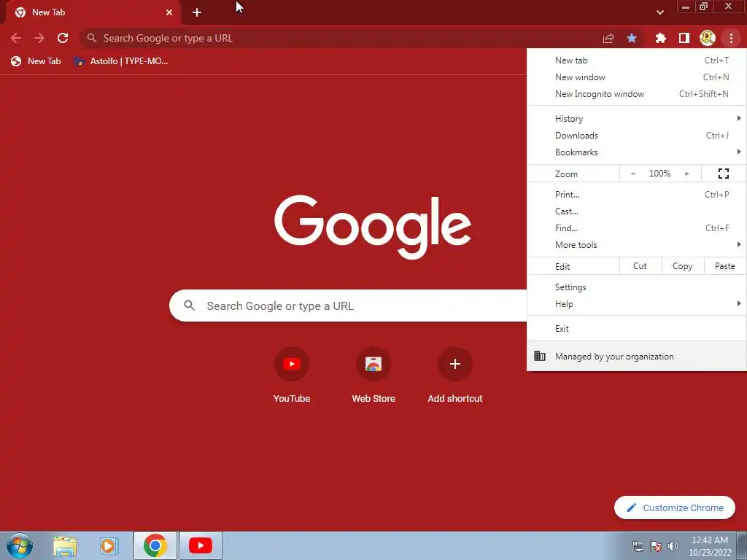Click the volume speaker tray icon
The width and height of the screenshot is (747, 560).
673,546
